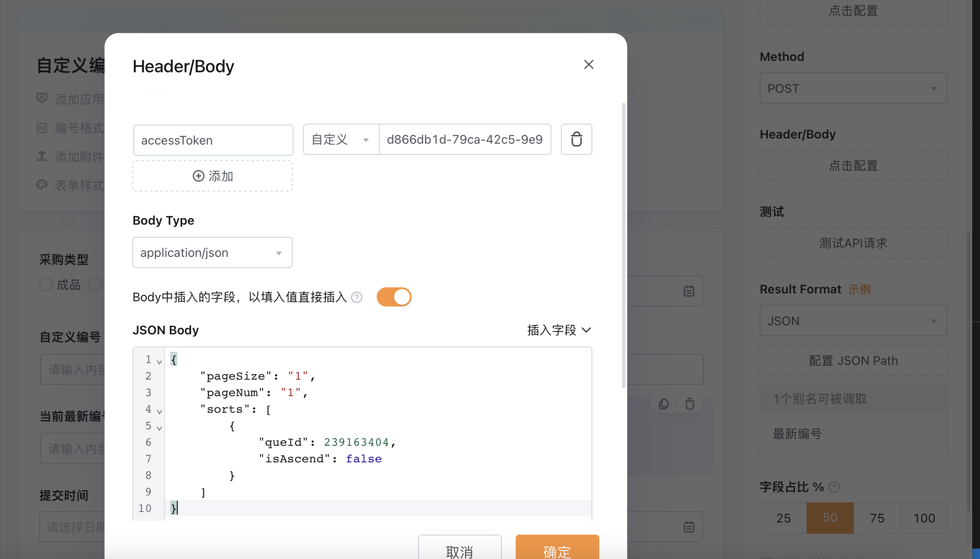
Task: Collapse object fold at line 5
Action: (159, 428)
